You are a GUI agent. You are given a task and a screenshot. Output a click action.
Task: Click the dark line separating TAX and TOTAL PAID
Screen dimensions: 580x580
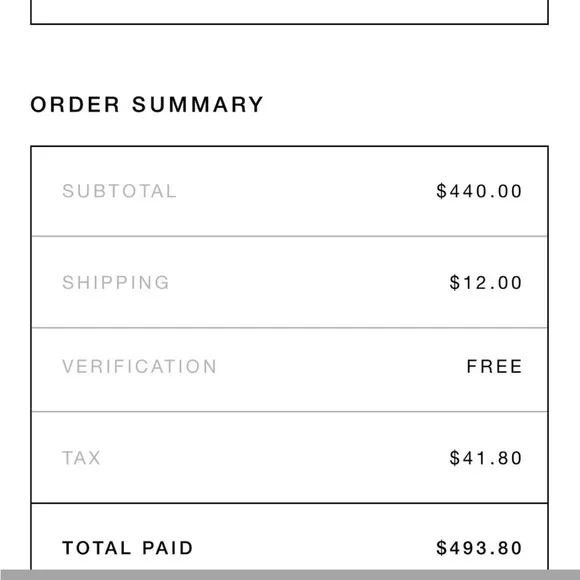pyautogui.click(x=289, y=503)
